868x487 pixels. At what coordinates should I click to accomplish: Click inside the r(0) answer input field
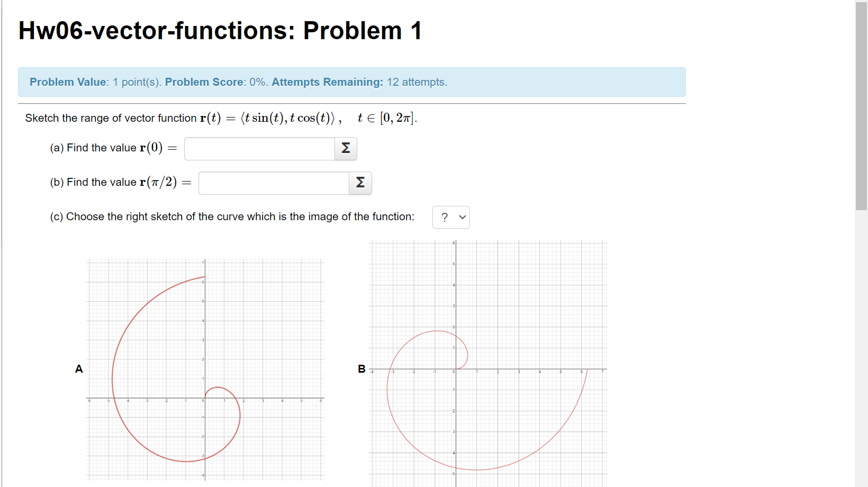coord(258,149)
